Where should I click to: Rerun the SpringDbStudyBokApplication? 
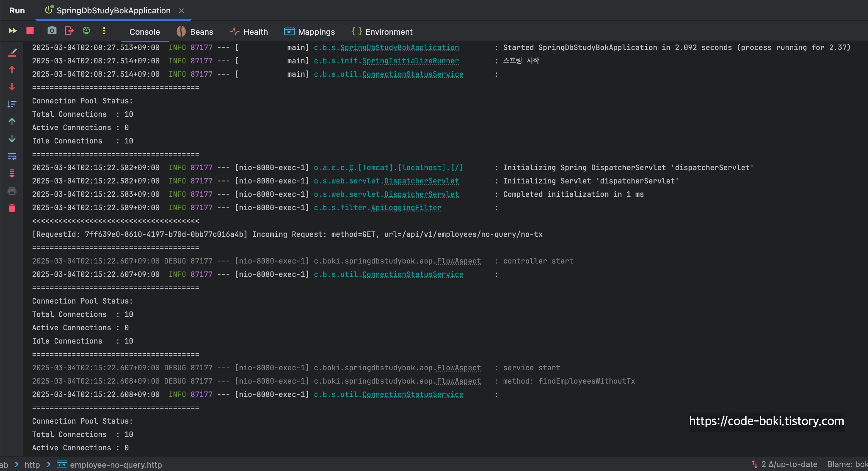click(13, 31)
